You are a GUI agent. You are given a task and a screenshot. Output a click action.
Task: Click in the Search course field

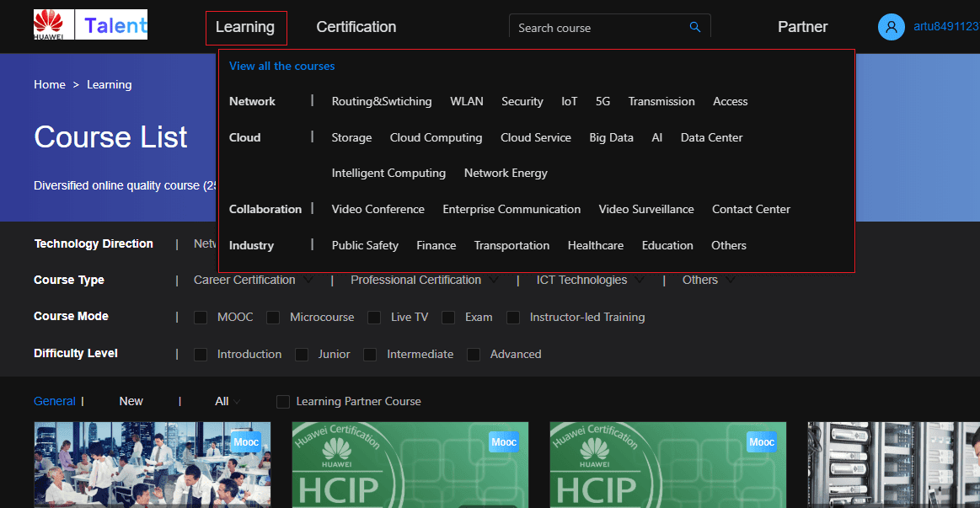(598, 28)
